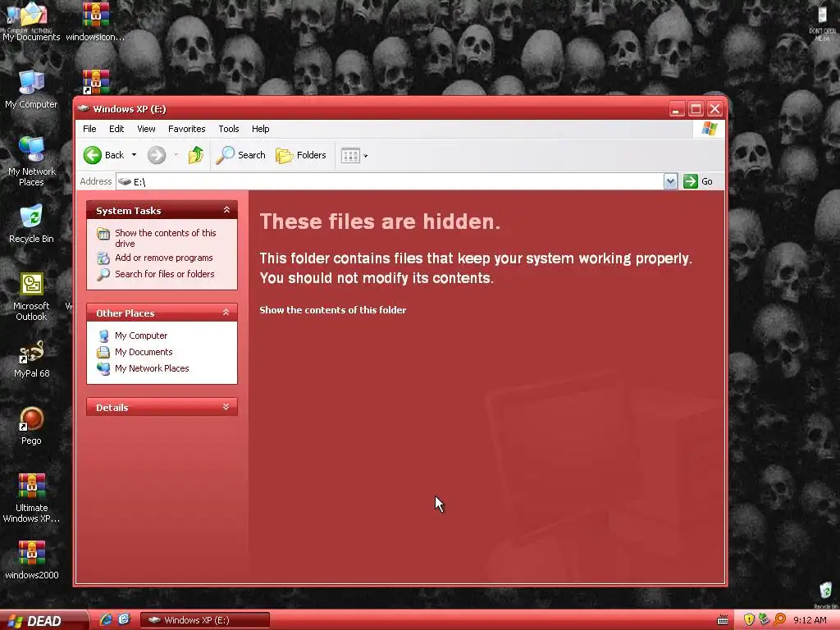This screenshot has height=630, width=840.
Task: Go up one folder level
Action: 196,155
